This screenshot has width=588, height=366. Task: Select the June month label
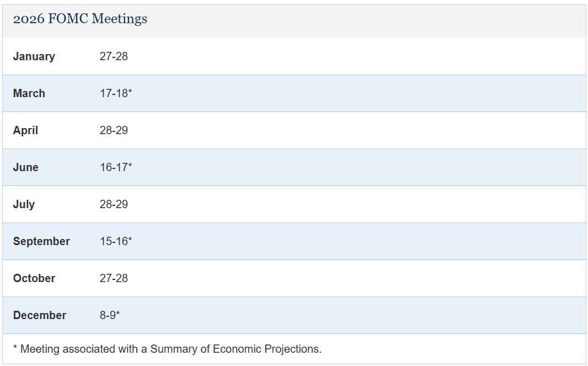26,167
